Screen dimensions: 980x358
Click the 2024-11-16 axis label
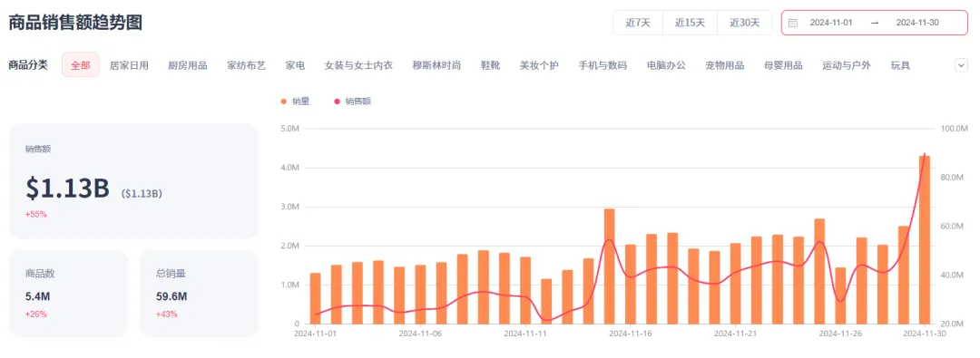tap(630, 334)
